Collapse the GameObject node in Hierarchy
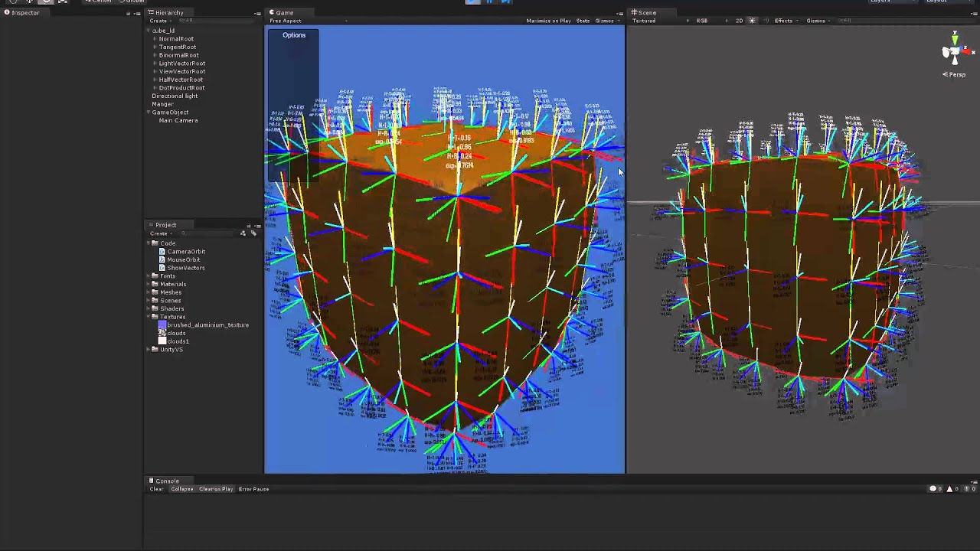The width and height of the screenshot is (980, 551). 149,112
